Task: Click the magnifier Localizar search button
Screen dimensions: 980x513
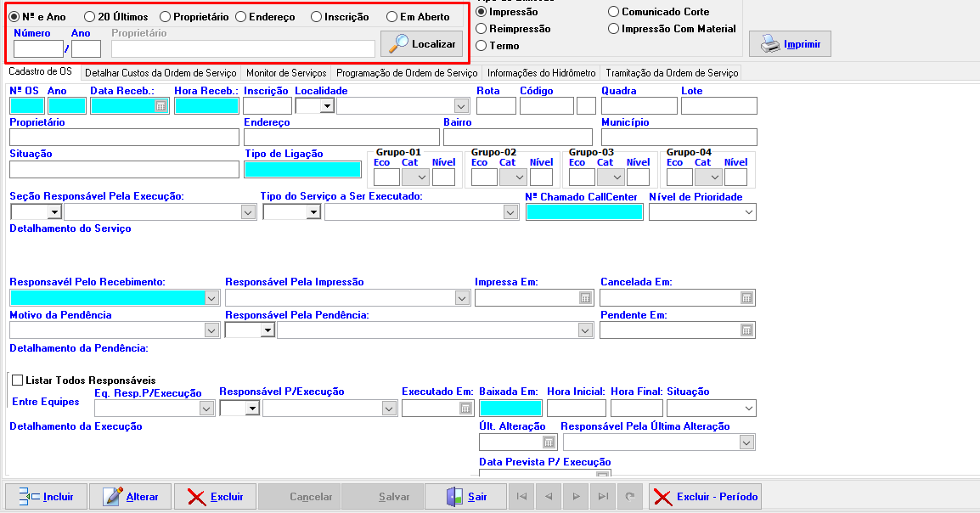Action: coord(421,44)
